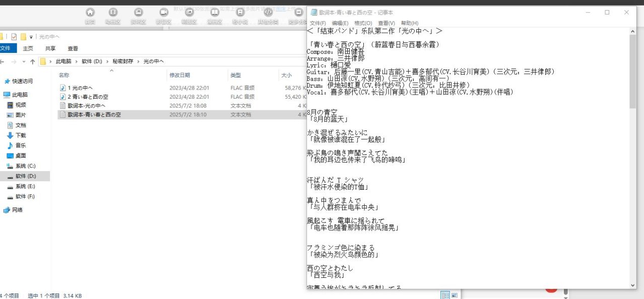
Task: Select the FLAC file 1 光の中へ
Action: click(80, 88)
